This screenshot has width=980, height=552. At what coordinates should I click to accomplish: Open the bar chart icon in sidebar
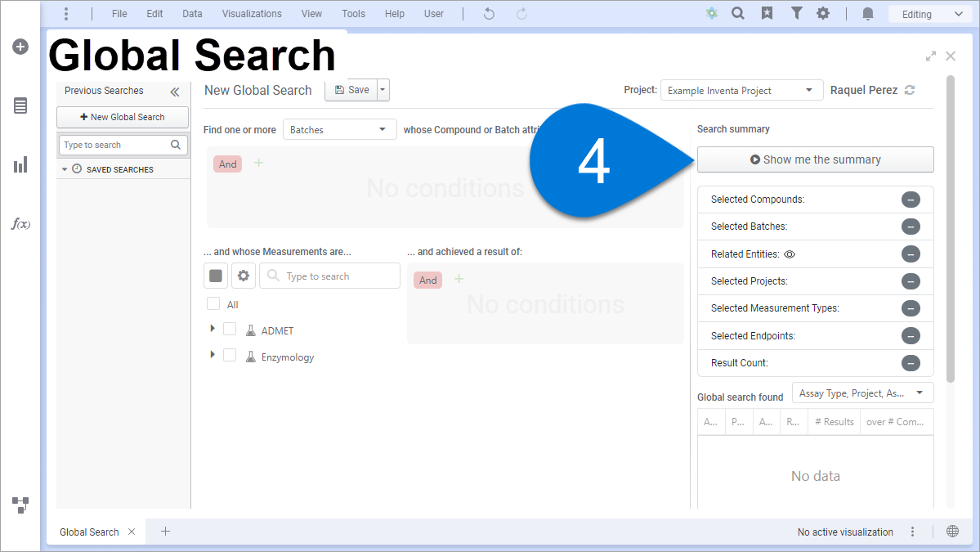pos(20,165)
